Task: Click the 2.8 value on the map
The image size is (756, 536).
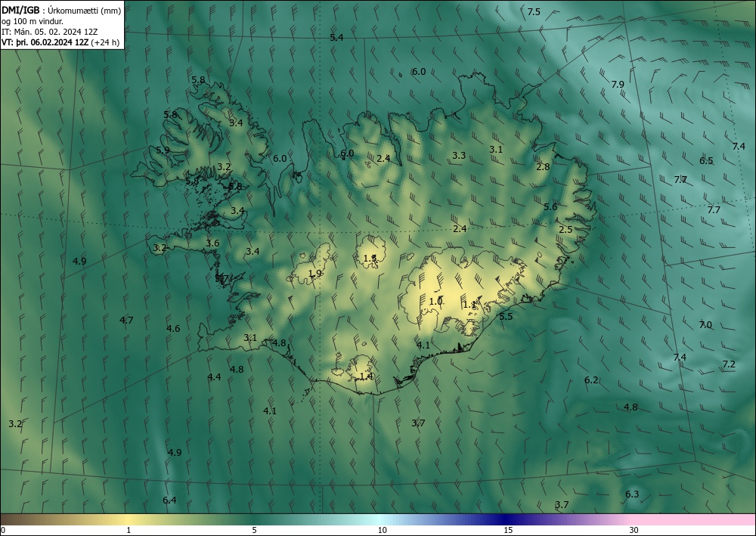Action: (543, 167)
